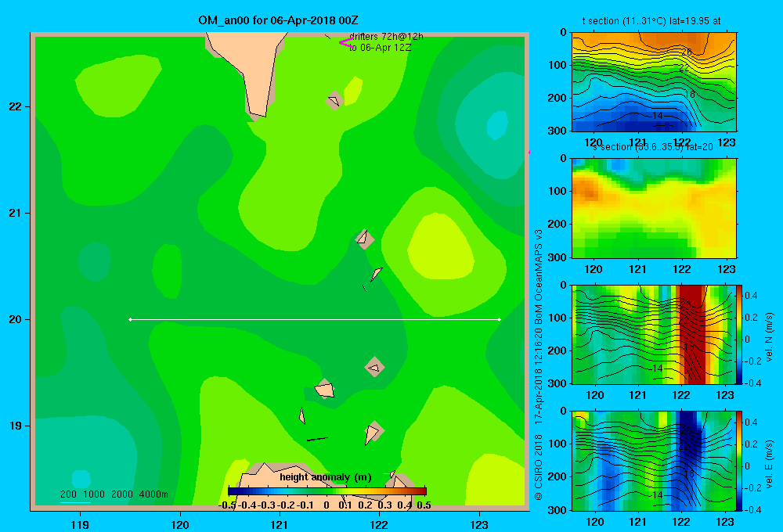The image size is (783, 532).
Task: Click the height anomaly color bar
Action: point(327,491)
